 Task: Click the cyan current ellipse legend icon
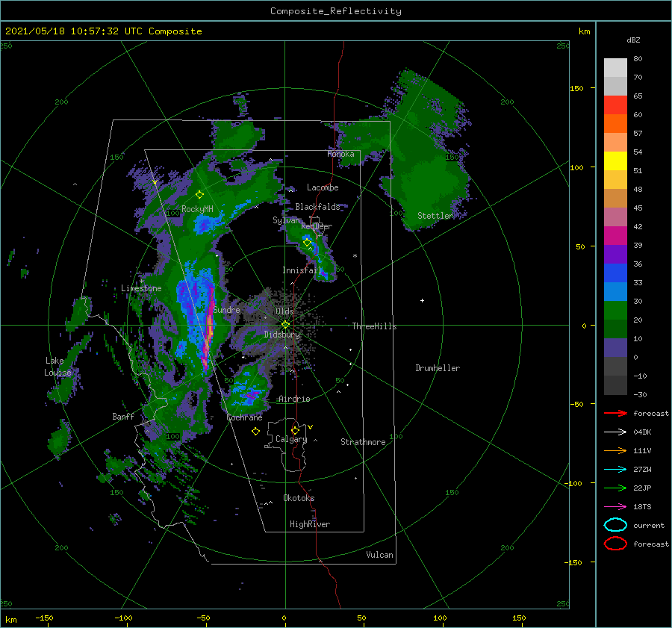[615, 525]
